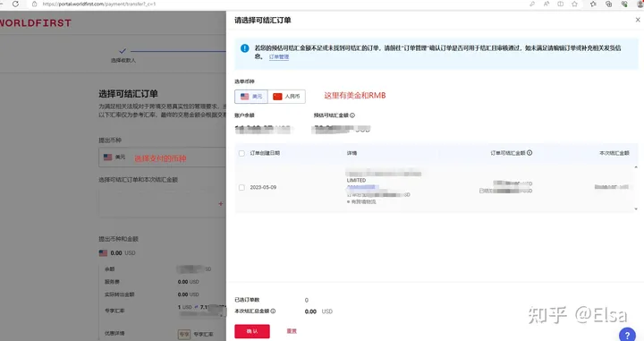Click the site info lock icon
The height and width of the screenshot is (341, 644).
click(x=35, y=4)
